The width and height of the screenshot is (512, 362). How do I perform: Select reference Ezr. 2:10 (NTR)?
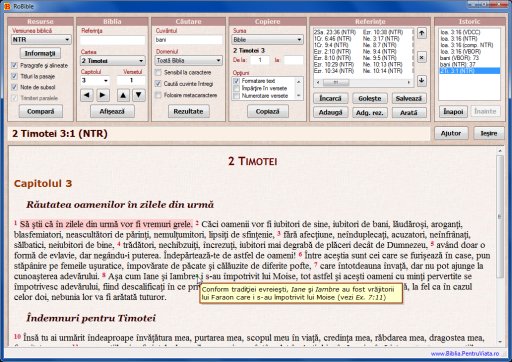pos(332,52)
